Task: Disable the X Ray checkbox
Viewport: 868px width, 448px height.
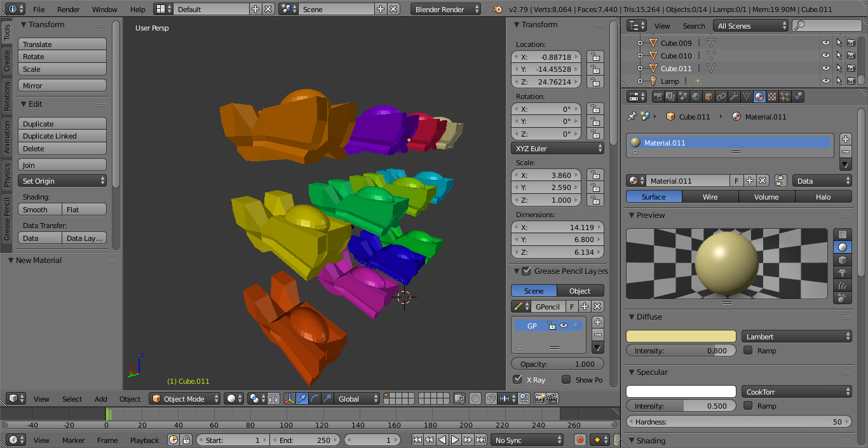Action: pos(518,379)
